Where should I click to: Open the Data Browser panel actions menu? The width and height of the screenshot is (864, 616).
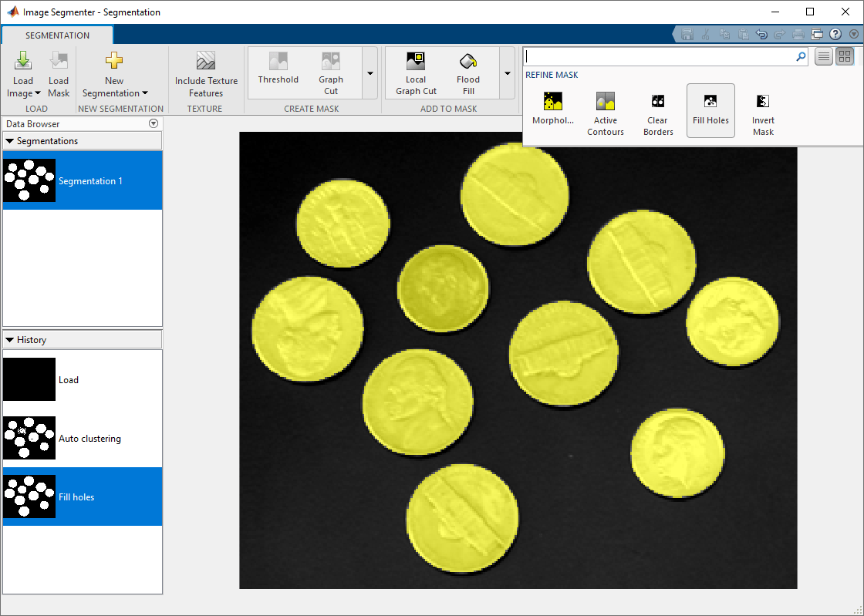click(x=154, y=124)
